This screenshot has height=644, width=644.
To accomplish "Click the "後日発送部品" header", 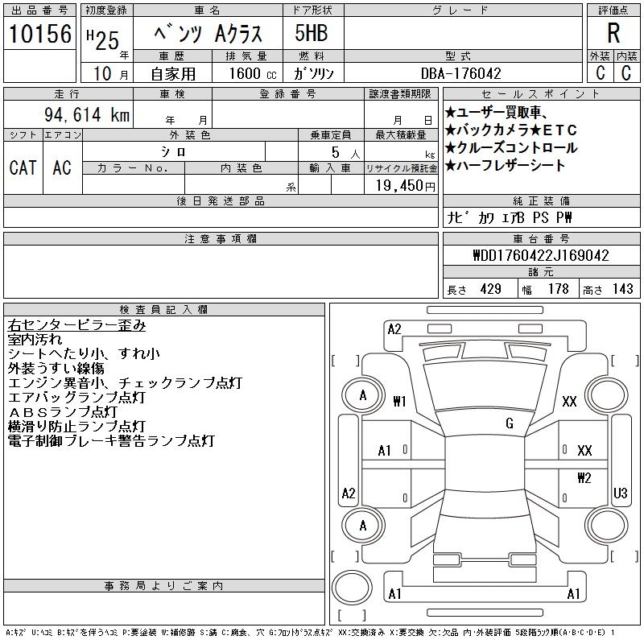I will point(221,200).
